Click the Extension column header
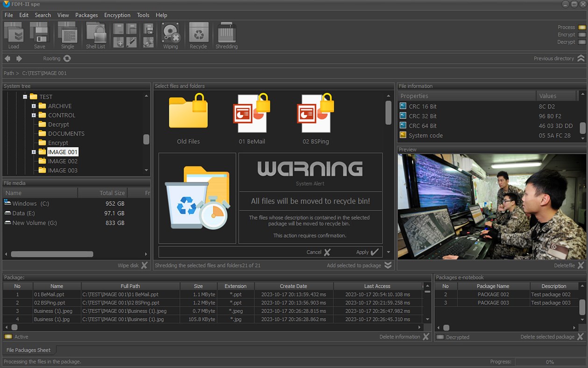588x368 pixels. pos(235,286)
